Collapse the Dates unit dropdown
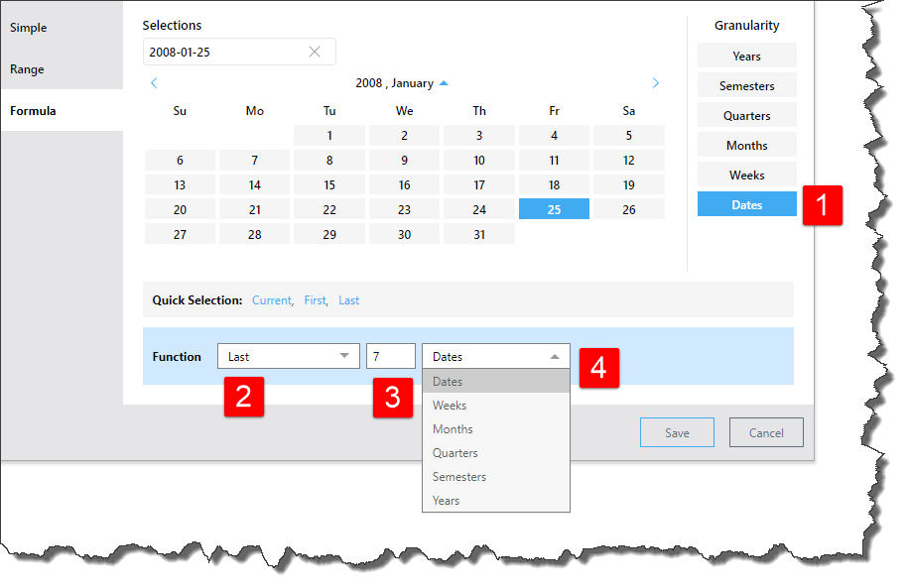Viewport: 909px width, 588px height. (x=495, y=356)
